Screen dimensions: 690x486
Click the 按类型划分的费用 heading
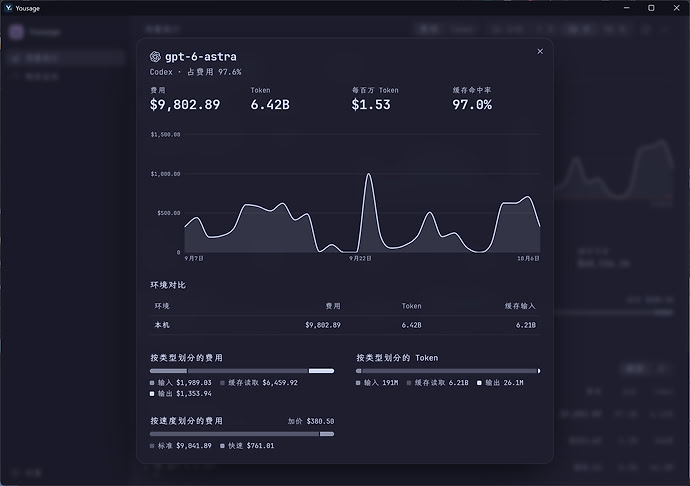click(x=187, y=358)
